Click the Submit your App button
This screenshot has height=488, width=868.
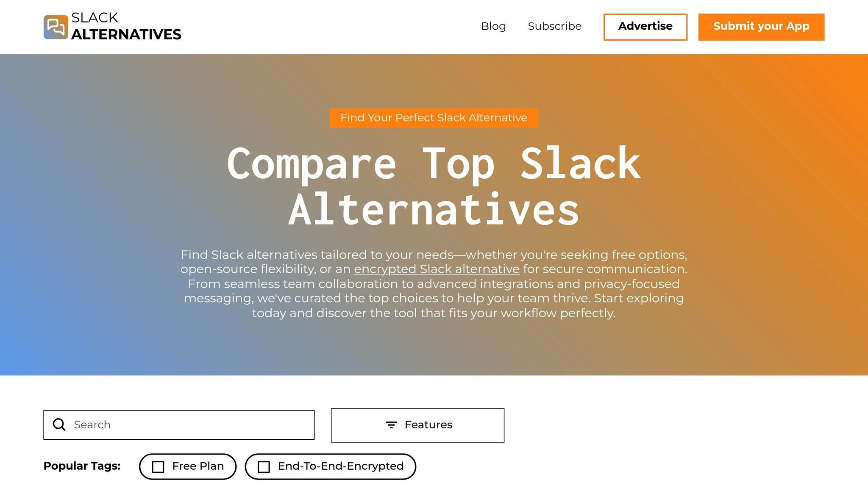pos(761,26)
